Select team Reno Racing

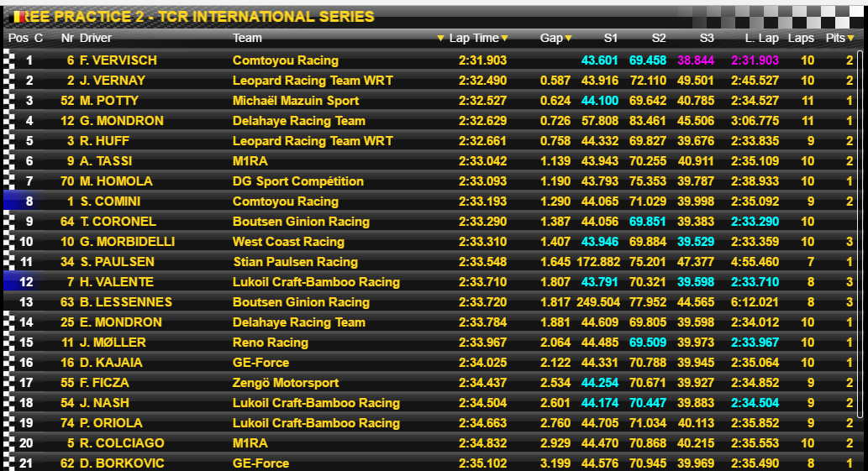(271, 343)
